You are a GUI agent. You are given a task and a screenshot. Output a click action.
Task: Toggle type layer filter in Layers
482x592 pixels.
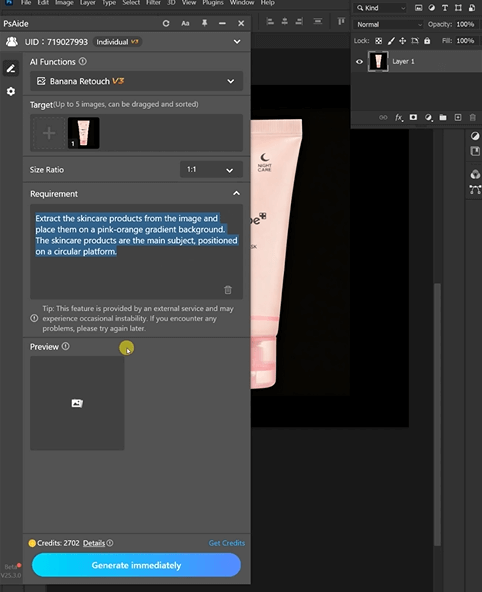445,8
